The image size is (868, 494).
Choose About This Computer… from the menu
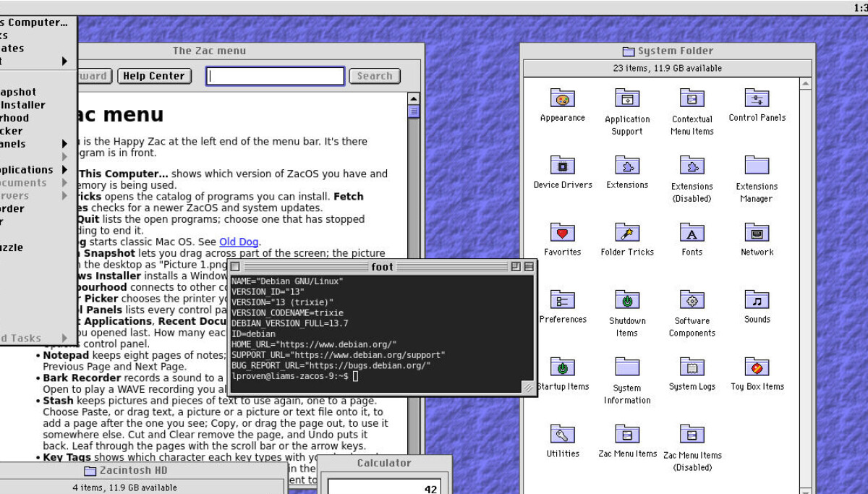point(38,22)
